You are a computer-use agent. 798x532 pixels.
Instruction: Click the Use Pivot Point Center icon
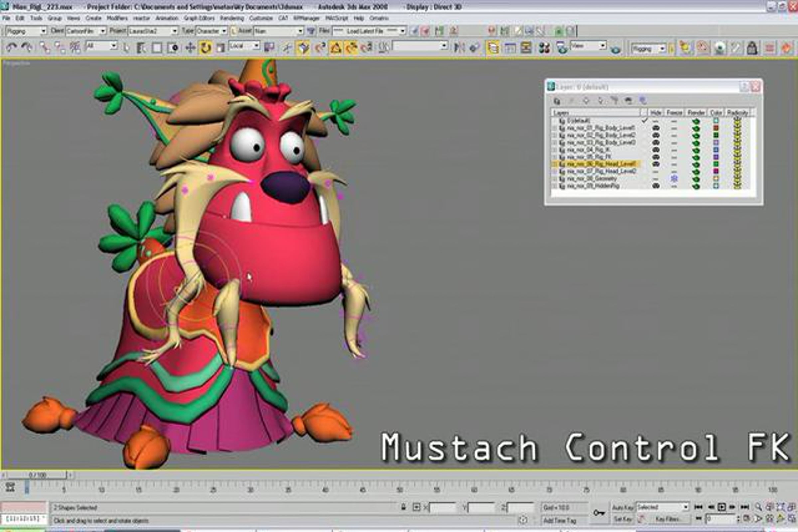269,47
